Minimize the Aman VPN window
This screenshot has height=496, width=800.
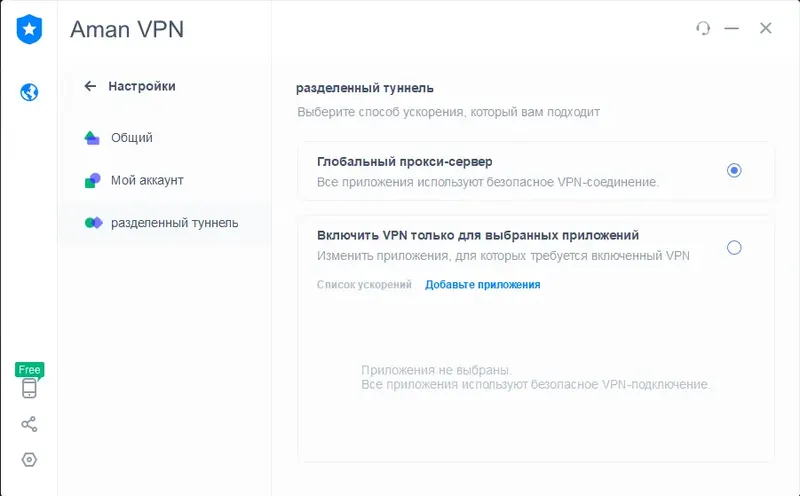[x=734, y=28]
